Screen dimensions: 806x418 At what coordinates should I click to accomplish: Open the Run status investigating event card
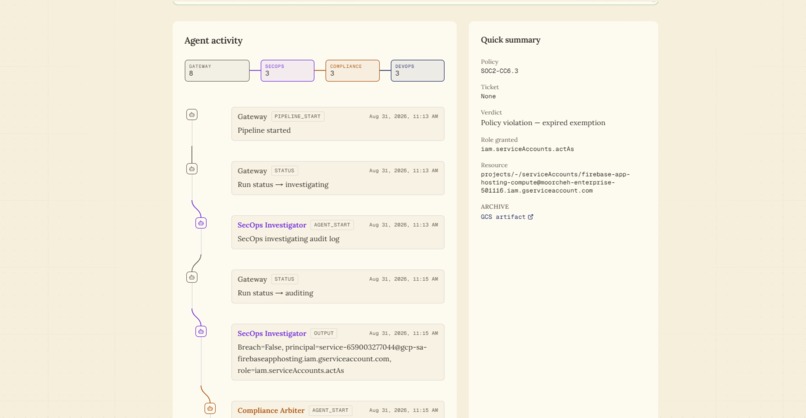pos(338,178)
